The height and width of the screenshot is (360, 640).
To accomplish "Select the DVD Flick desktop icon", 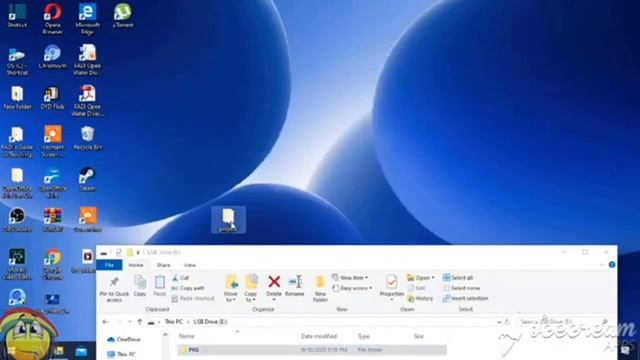I will [x=52, y=97].
